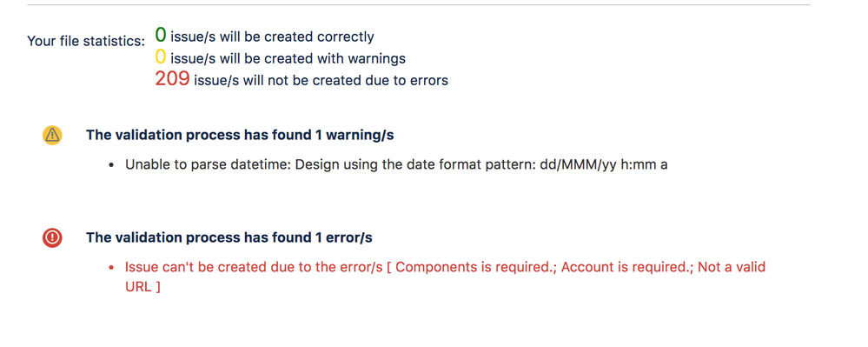
Task: Click 'issue/s will be created with warnings' text
Action: (288, 58)
